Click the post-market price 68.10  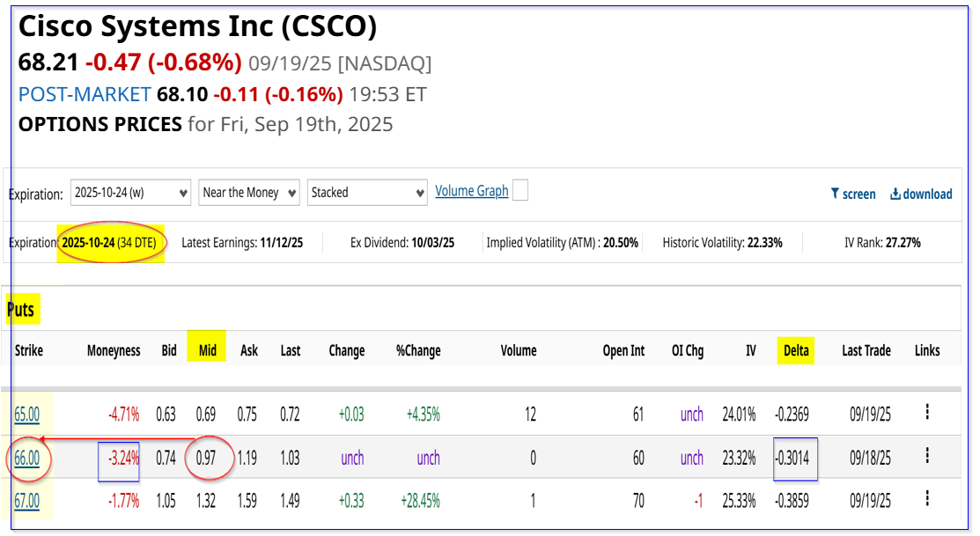coord(182,94)
